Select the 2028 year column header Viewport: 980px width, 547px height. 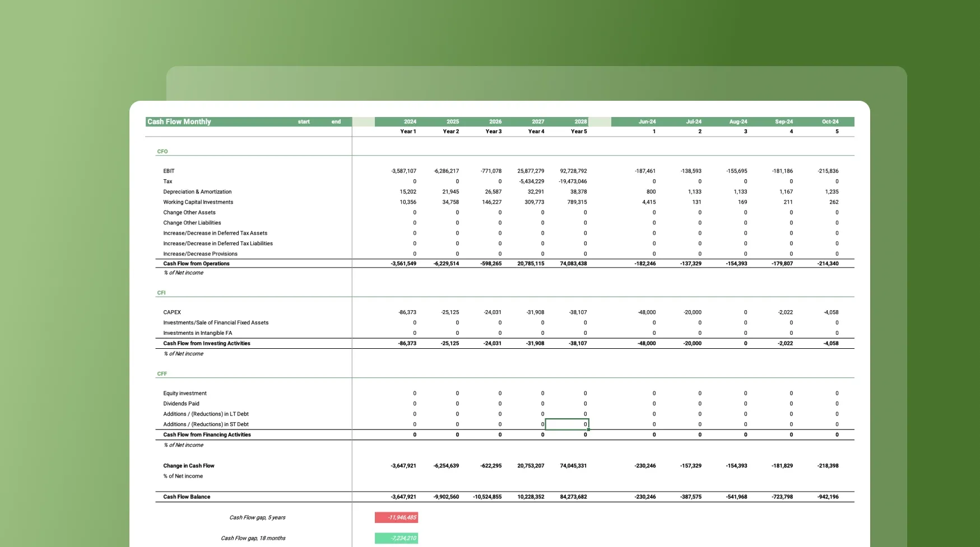click(580, 121)
